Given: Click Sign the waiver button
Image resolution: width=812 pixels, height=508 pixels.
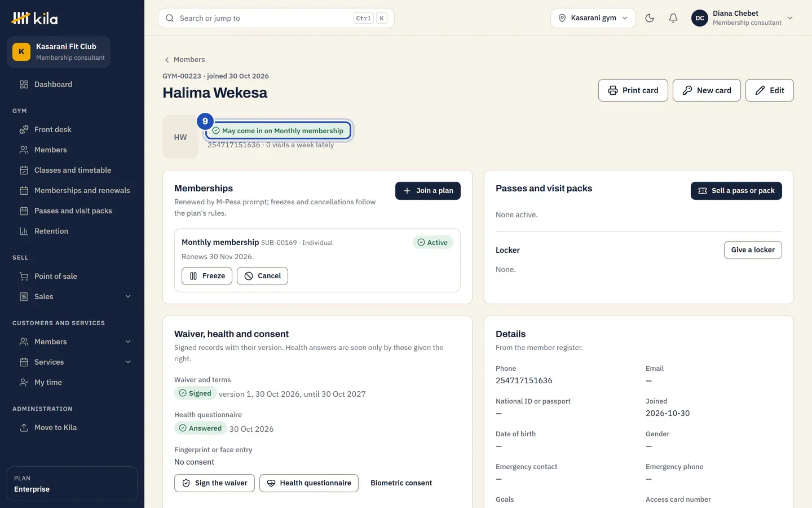Looking at the screenshot, I should pos(214,483).
